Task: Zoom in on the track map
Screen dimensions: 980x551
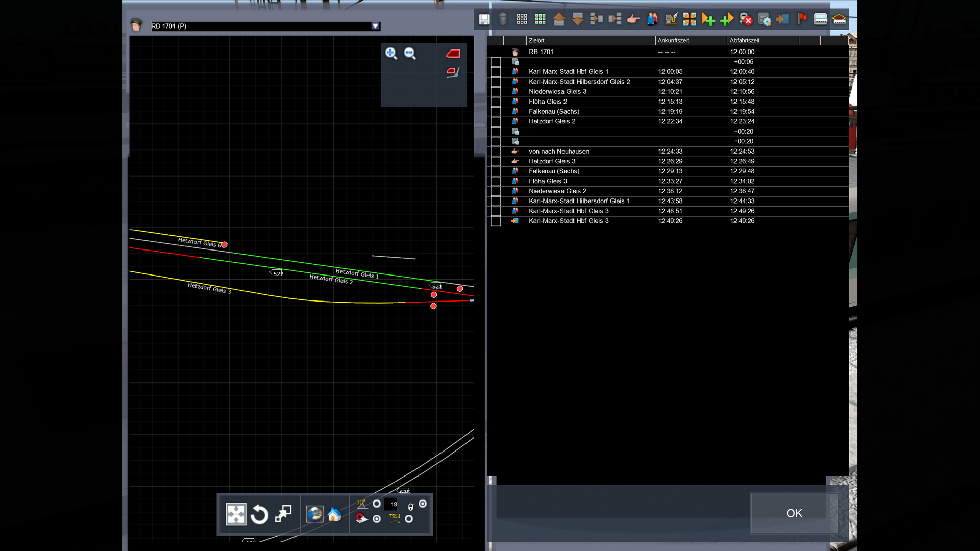Action: [x=391, y=54]
